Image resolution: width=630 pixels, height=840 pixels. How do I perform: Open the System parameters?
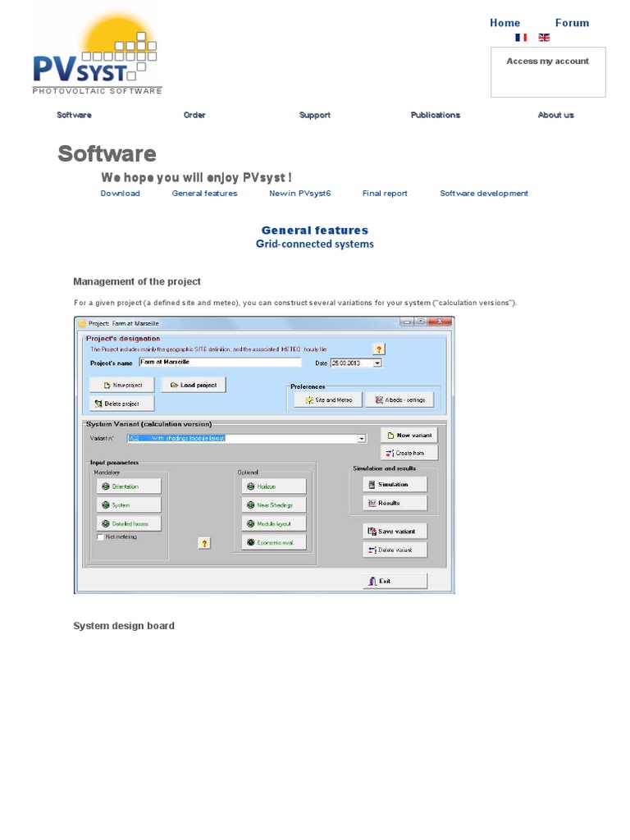pos(129,505)
